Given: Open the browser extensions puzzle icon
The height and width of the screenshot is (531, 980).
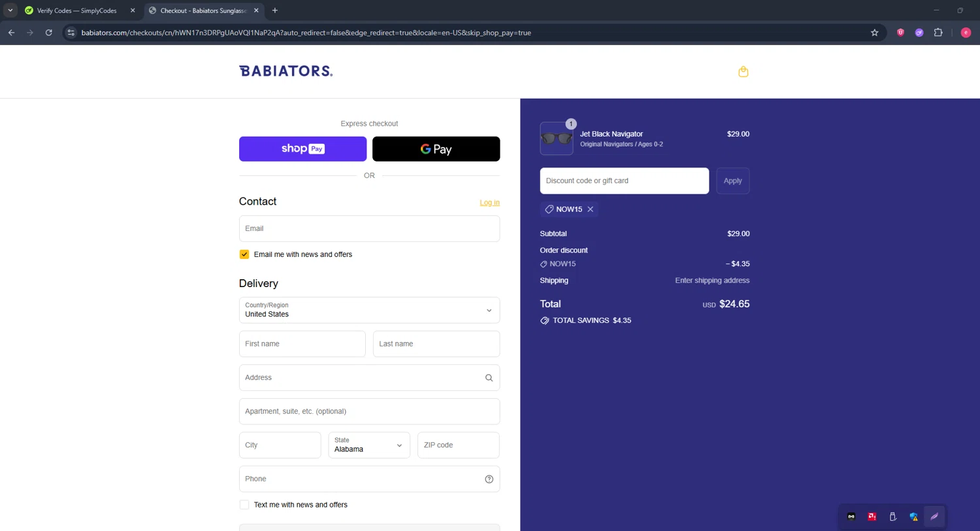Looking at the screenshot, I should (x=938, y=33).
